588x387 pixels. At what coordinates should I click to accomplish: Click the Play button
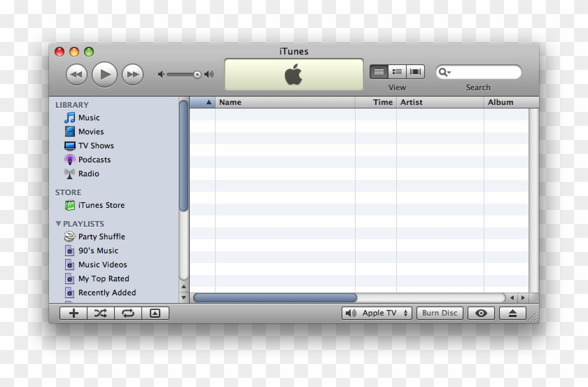tap(104, 74)
